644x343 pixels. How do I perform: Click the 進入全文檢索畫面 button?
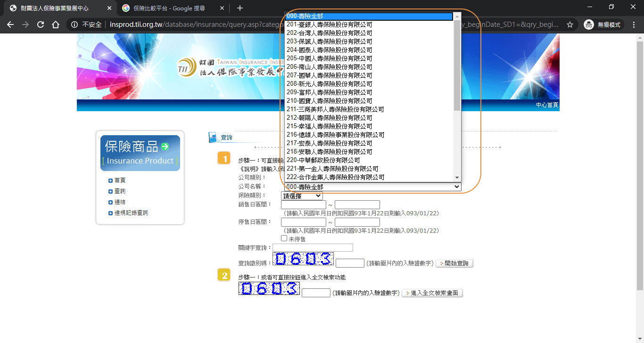point(432,293)
